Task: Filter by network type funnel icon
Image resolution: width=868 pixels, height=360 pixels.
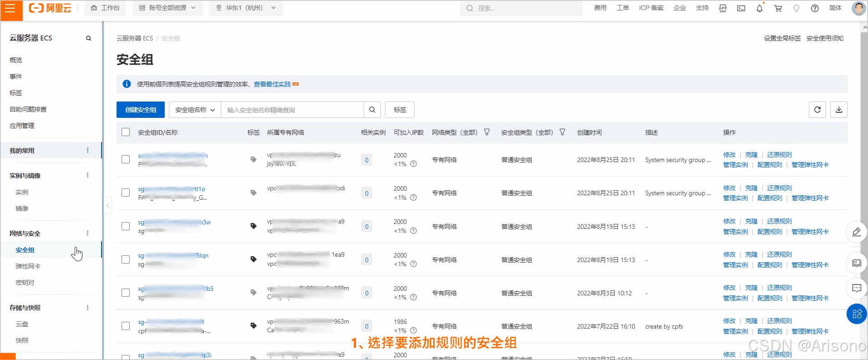Action: 487,132
